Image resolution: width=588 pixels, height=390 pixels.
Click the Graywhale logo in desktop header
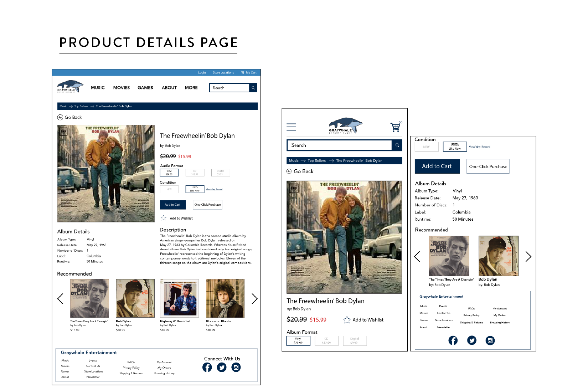70,87
